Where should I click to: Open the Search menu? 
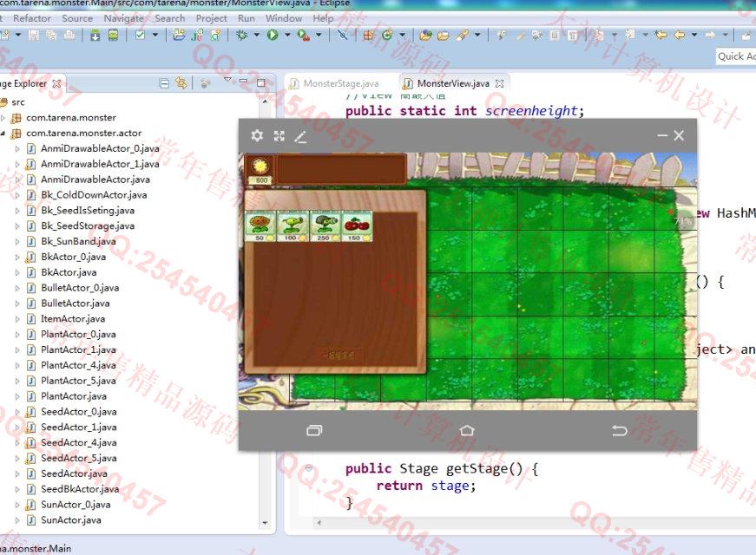click(170, 18)
